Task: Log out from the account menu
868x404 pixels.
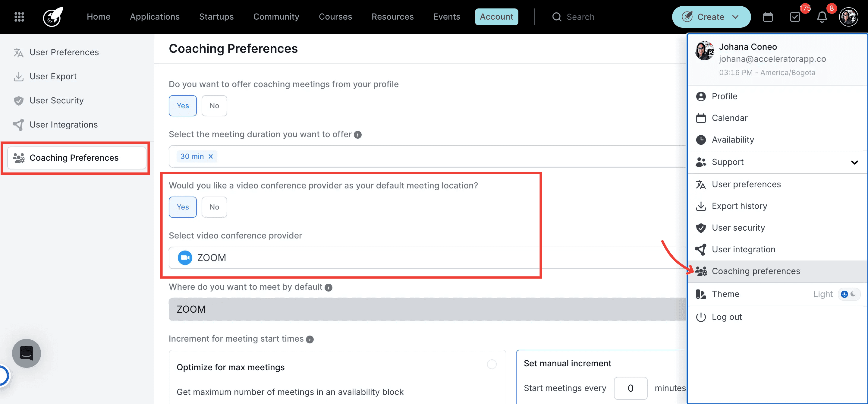Action: point(726,317)
